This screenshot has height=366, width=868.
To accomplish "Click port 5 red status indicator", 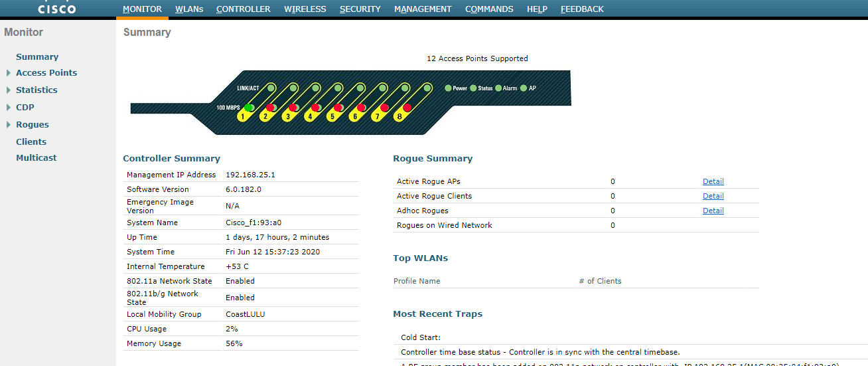I will (338, 108).
